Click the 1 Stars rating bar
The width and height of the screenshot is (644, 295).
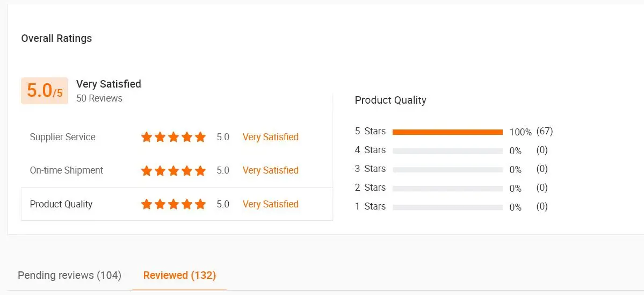point(447,207)
